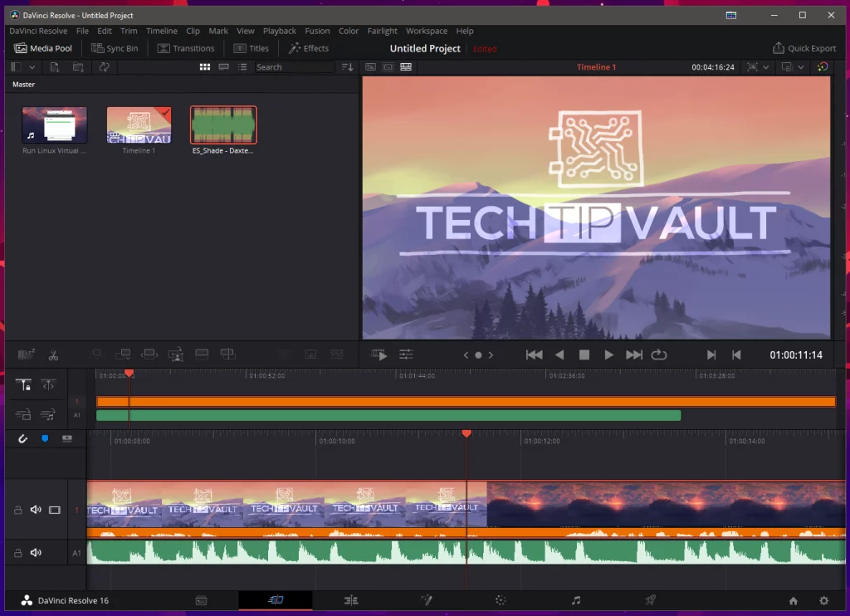Open the Transitions panel

(x=186, y=48)
